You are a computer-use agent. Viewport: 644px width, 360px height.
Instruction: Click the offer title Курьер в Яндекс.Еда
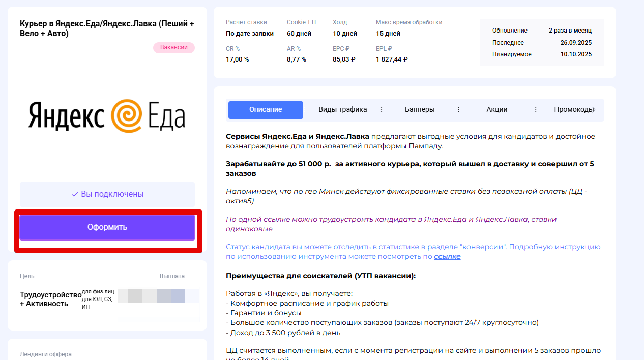pyautogui.click(x=107, y=28)
